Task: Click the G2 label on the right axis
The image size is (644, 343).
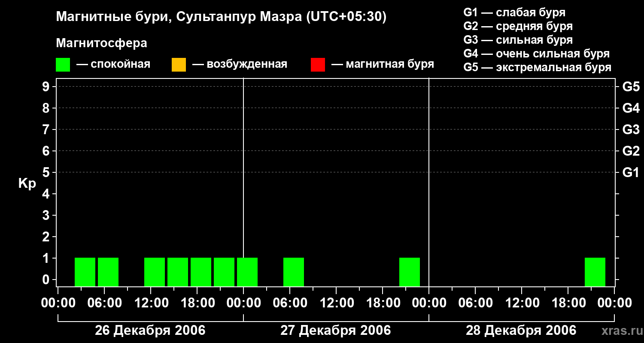Action: click(631, 151)
